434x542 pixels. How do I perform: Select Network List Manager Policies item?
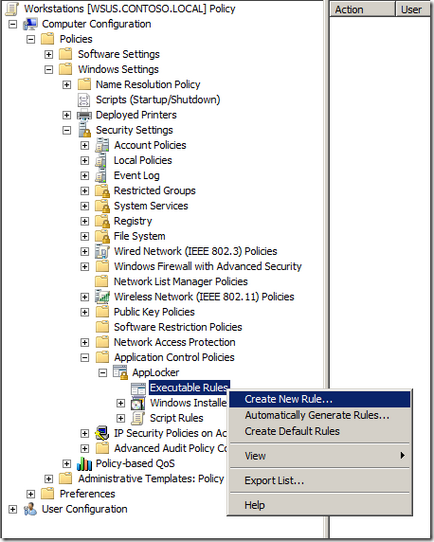coord(181,281)
